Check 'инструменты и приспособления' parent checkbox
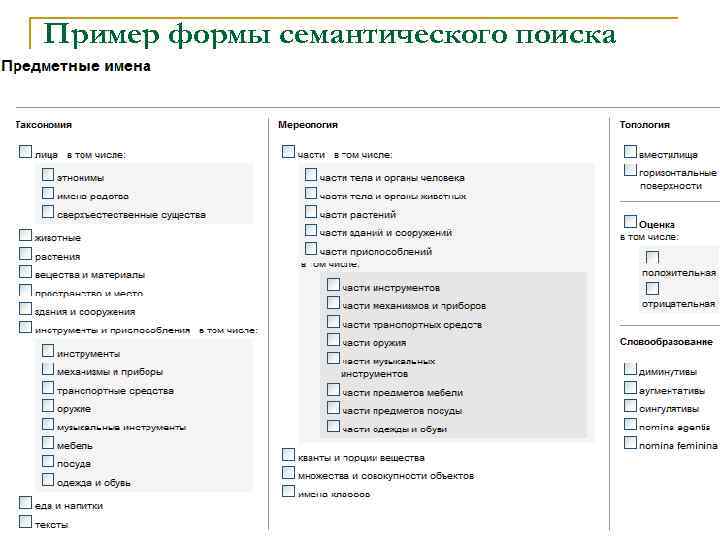The height and width of the screenshot is (540, 720). (x=25, y=327)
